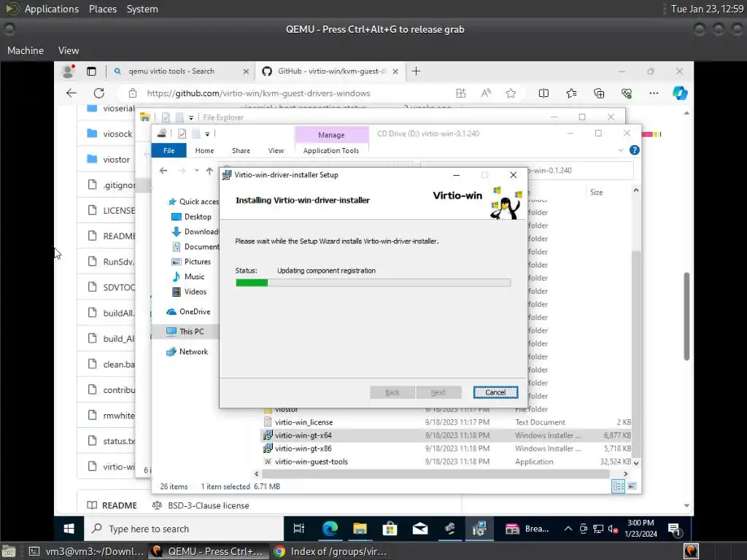Open quick access toolbar customize dropdown
This screenshot has width=747, height=560.
click(207, 134)
